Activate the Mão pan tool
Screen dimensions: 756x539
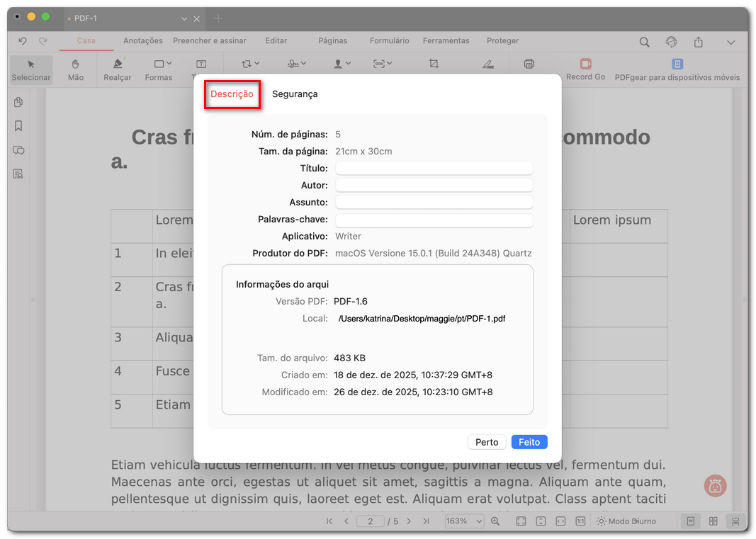pos(75,69)
